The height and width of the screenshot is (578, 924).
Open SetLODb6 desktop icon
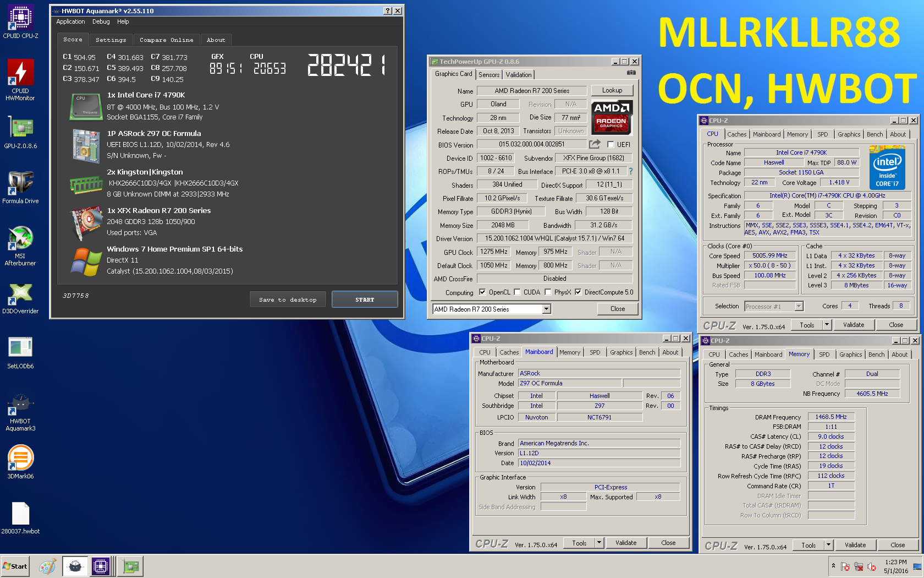click(20, 352)
